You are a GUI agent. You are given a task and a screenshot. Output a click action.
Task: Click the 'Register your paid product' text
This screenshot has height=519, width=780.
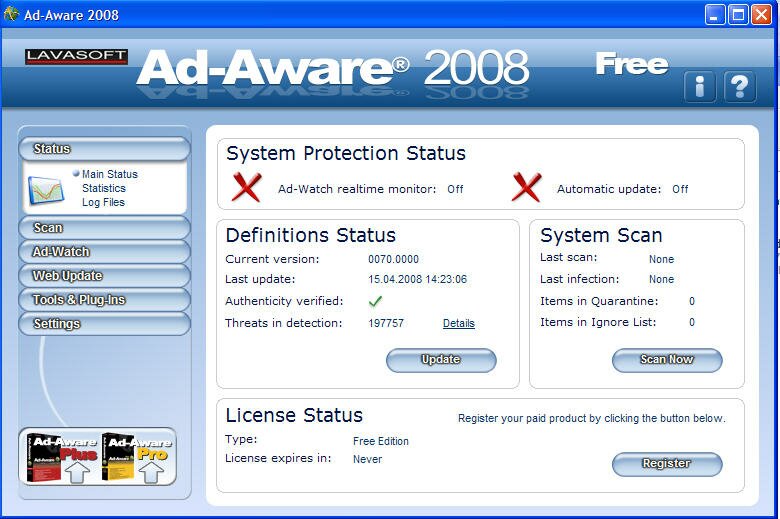point(591,418)
